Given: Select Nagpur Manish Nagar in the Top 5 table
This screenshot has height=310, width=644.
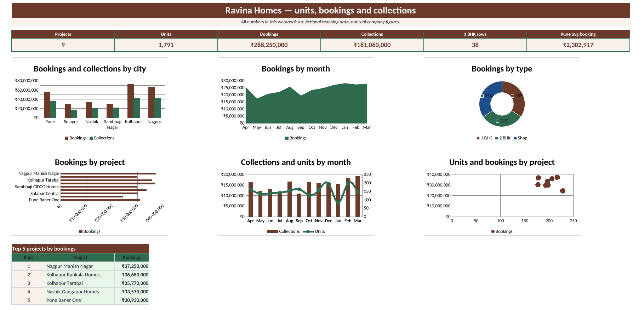Looking at the screenshot, I should click(80, 266).
